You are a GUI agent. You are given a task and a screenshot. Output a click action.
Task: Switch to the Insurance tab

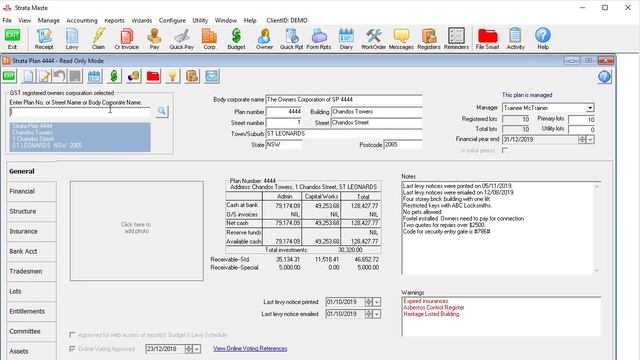click(x=31, y=231)
